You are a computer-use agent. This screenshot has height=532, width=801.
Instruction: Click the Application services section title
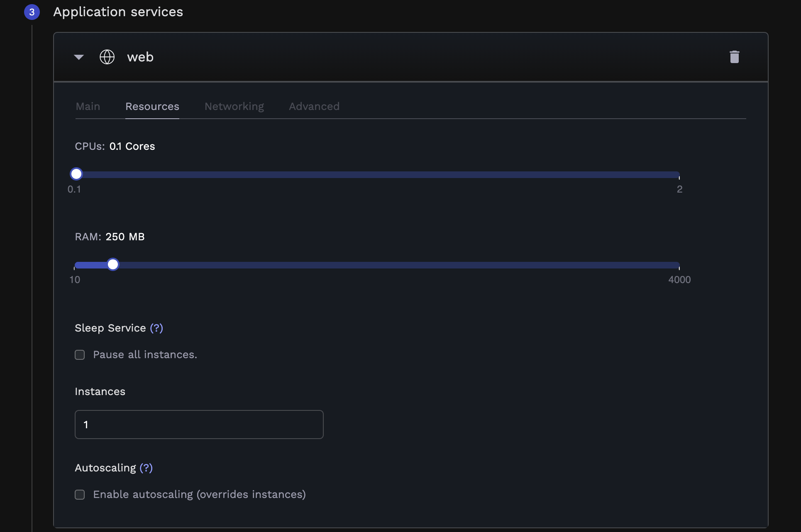118,12
